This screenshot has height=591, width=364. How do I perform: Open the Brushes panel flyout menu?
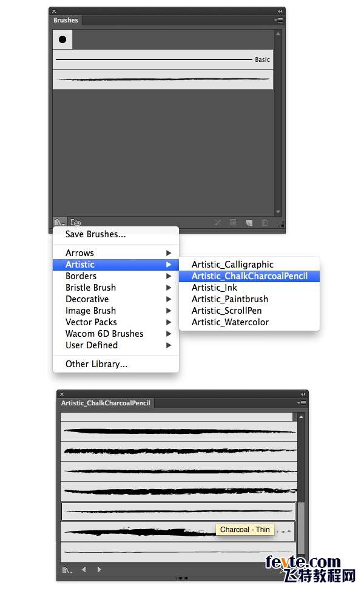[278, 20]
